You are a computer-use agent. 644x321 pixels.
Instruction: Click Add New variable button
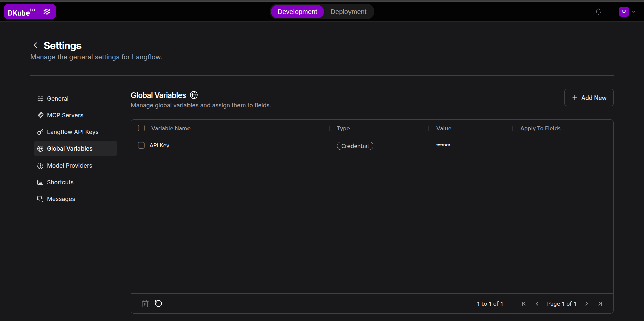coord(589,98)
